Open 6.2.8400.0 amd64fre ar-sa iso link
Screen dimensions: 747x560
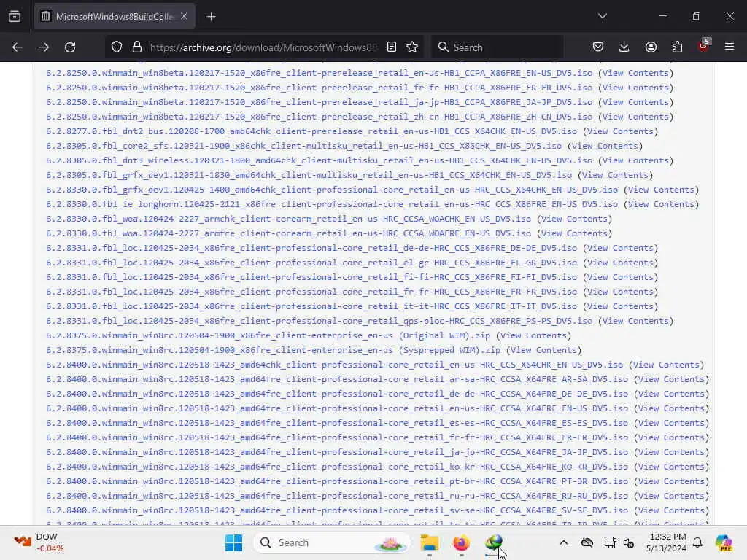(x=337, y=379)
